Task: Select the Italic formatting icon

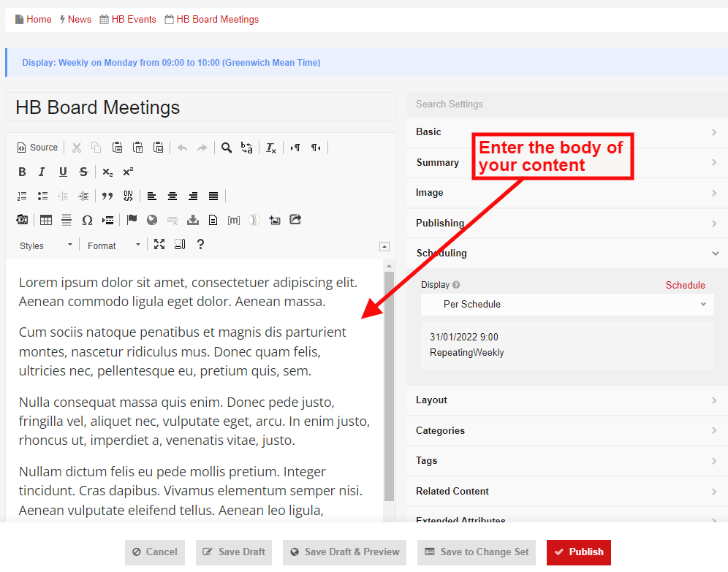Action: 42,172
